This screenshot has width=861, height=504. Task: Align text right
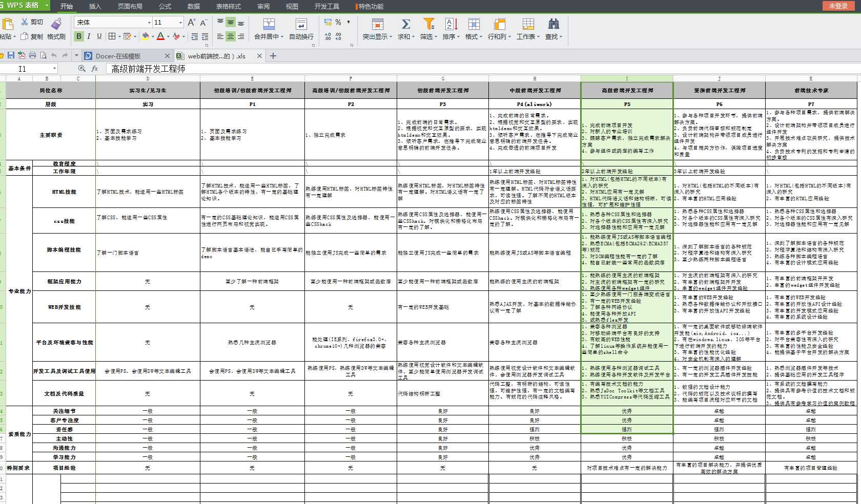(241, 36)
